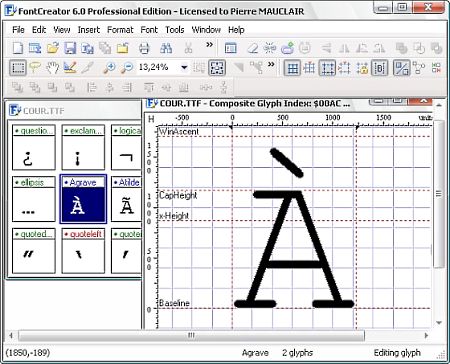Screen dimensions: 450x364
Task: Click the grave accent contour in editor
Action: (287, 163)
